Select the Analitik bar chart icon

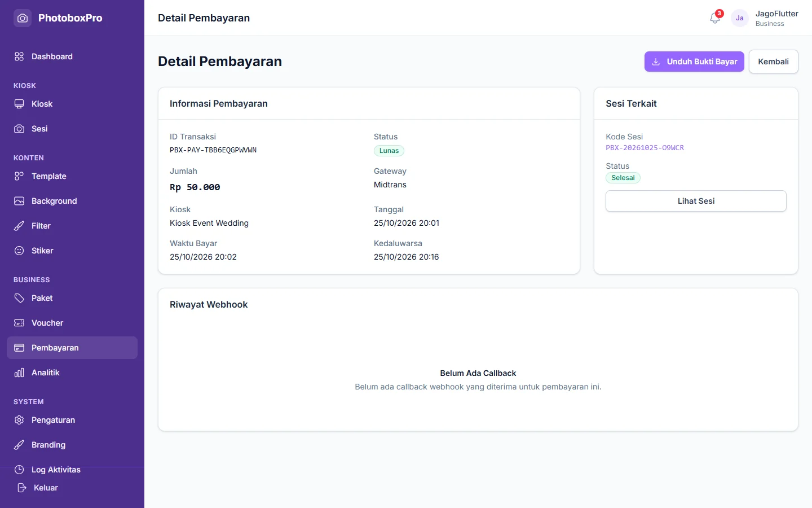[x=19, y=373]
